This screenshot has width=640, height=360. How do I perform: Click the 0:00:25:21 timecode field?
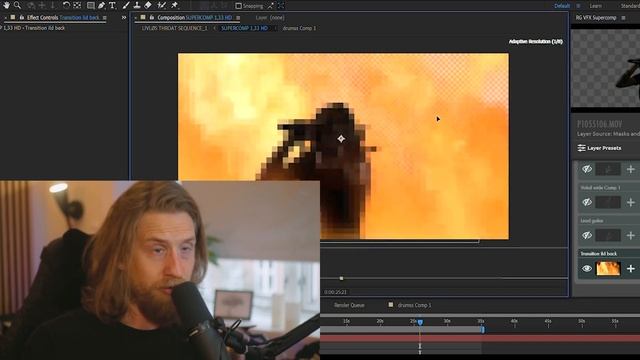point(336,292)
